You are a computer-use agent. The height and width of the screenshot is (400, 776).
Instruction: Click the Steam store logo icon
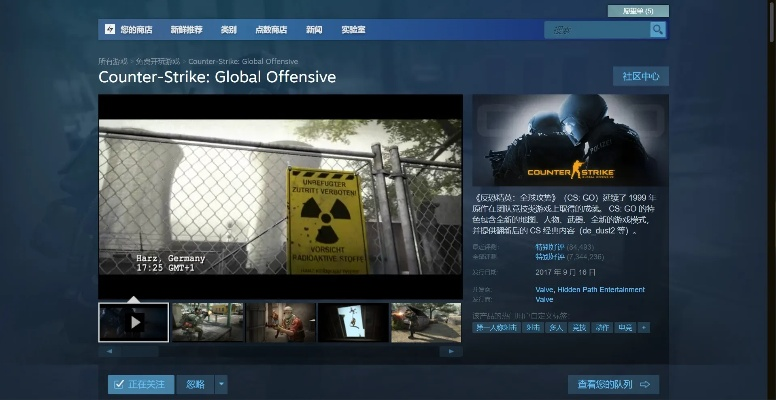tap(110, 30)
